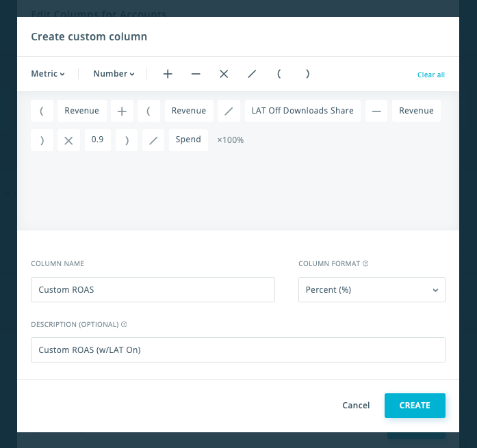Viewport: 477px width, 448px height.
Task: Open the Metric dropdown
Action: [48, 74]
